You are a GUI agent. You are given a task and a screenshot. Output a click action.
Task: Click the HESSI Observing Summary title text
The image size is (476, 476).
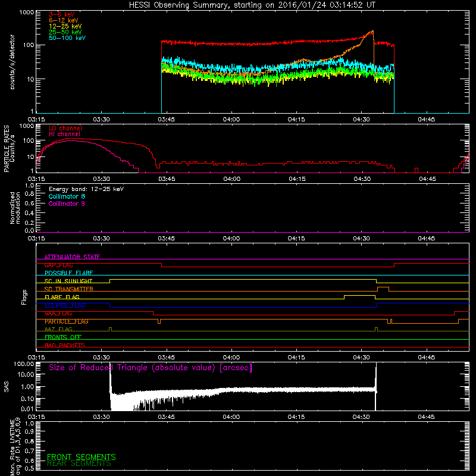pos(252,5)
